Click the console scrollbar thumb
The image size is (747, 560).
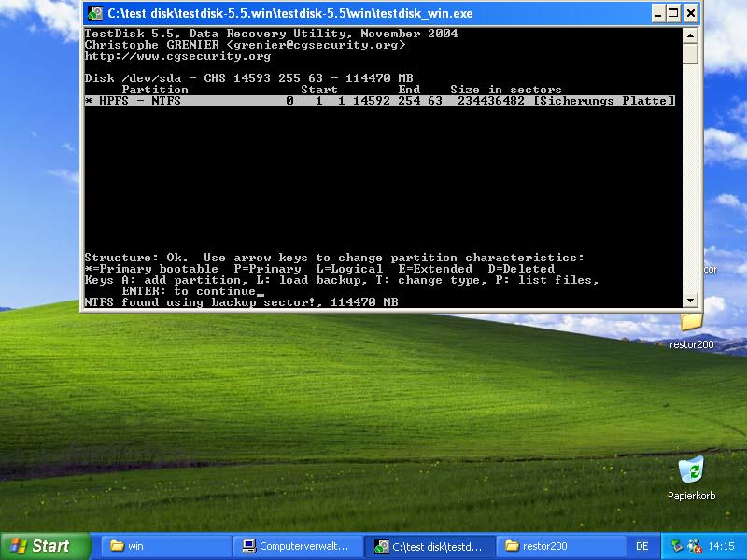[x=690, y=53]
